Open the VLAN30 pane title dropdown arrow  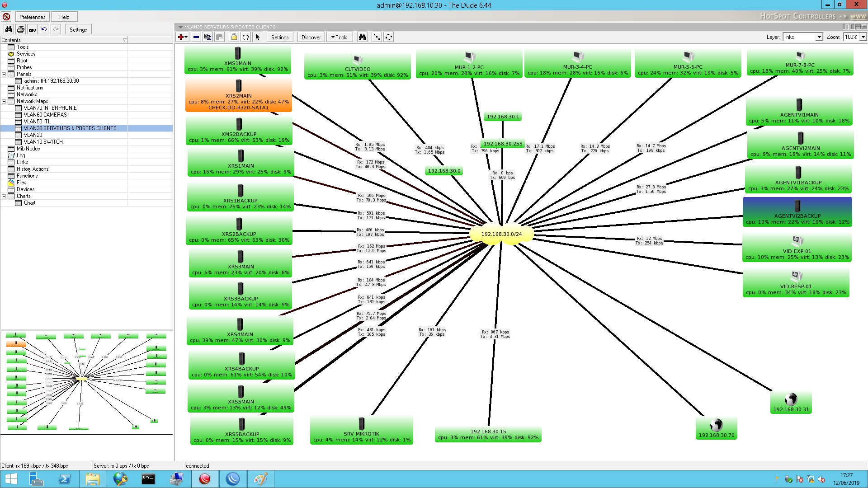tap(180, 27)
